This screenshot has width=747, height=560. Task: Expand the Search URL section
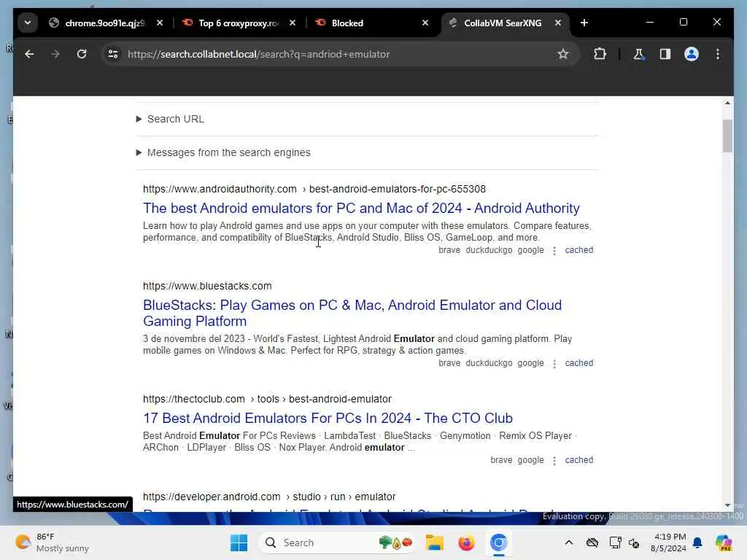click(171, 119)
